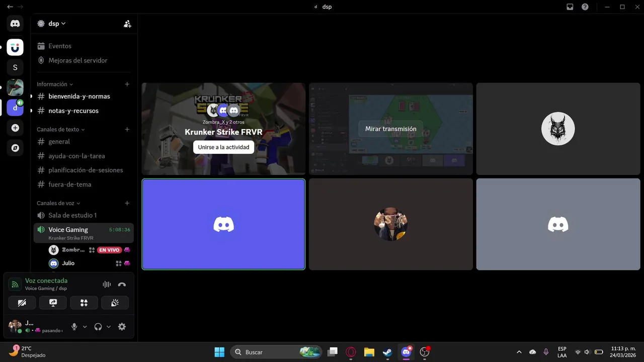The width and height of the screenshot is (644, 362).
Task: Toggle camera on or off
Action: (22, 303)
